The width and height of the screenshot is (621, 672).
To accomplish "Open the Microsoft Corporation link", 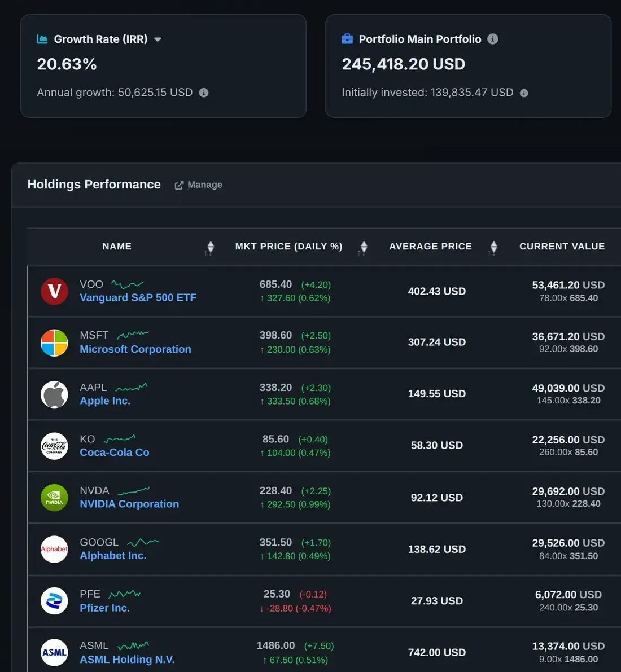I will point(135,349).
